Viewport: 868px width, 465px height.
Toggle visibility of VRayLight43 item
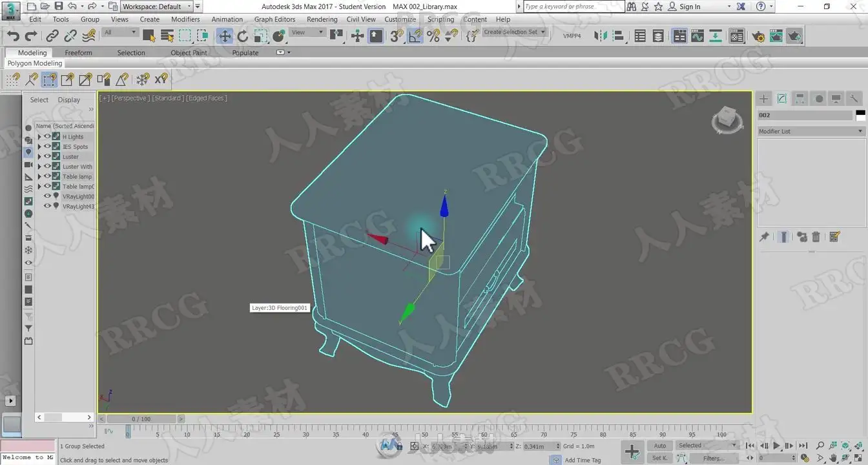point(47,206)
